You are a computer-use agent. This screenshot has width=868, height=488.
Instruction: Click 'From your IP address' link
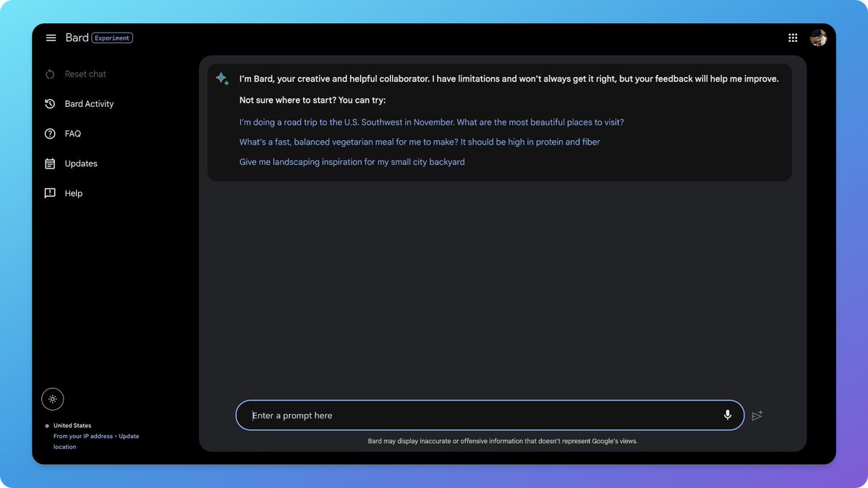(83, 436)
